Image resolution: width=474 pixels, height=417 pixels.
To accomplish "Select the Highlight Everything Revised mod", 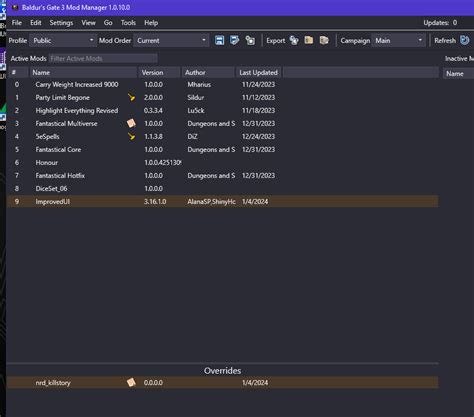I will point(223,110).
